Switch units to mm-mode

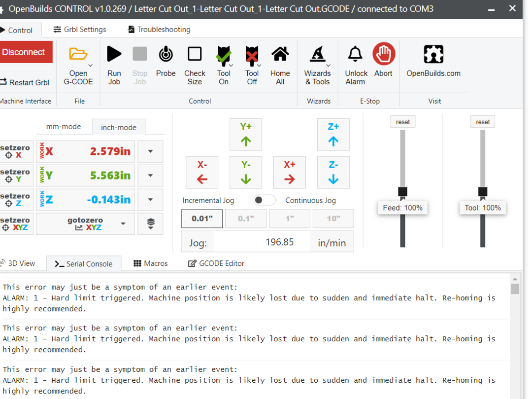[x=64, y=126]
